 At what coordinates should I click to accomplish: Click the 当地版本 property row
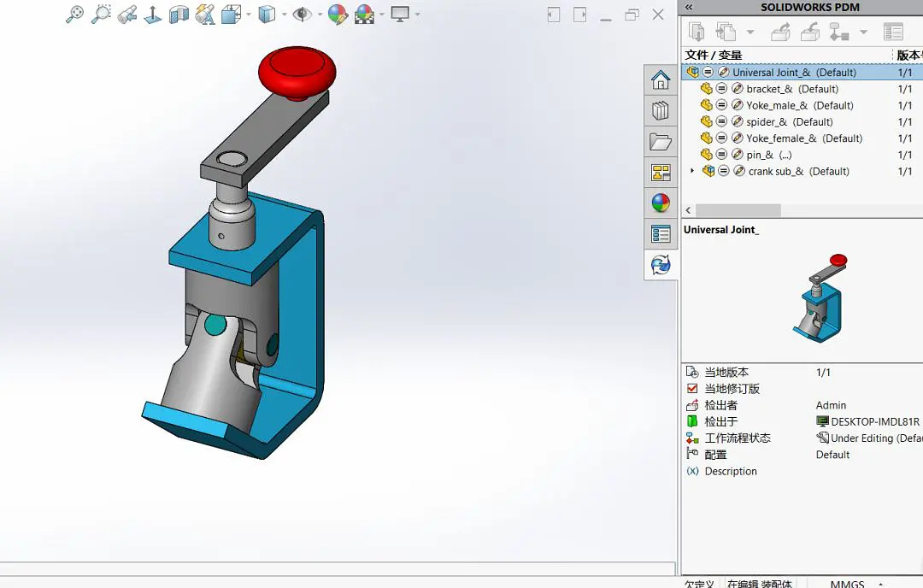click(802, 372)
